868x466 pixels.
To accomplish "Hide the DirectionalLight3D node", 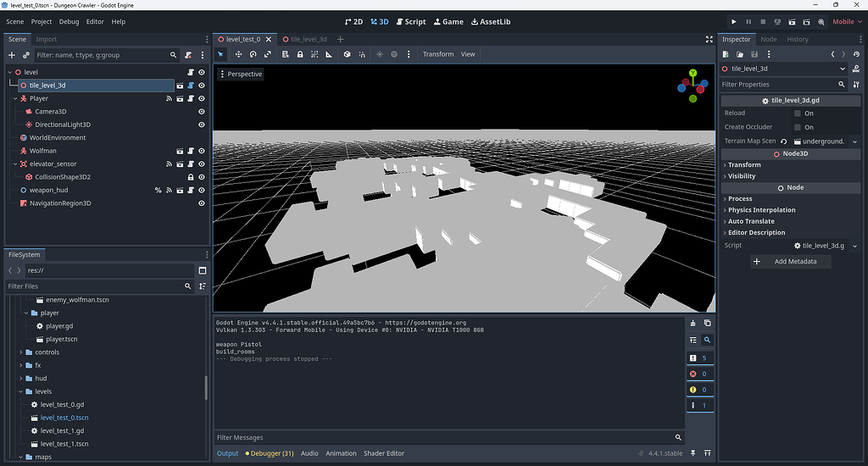I will point(202,125).
